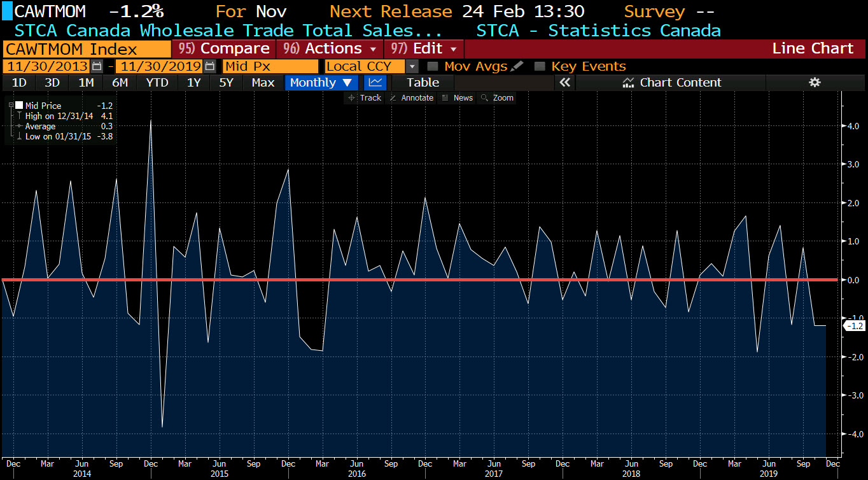Image resolution: width=868 pixels, height=480 pixels.
Task: Open chart settings gear icon
Action: point(815,82)
